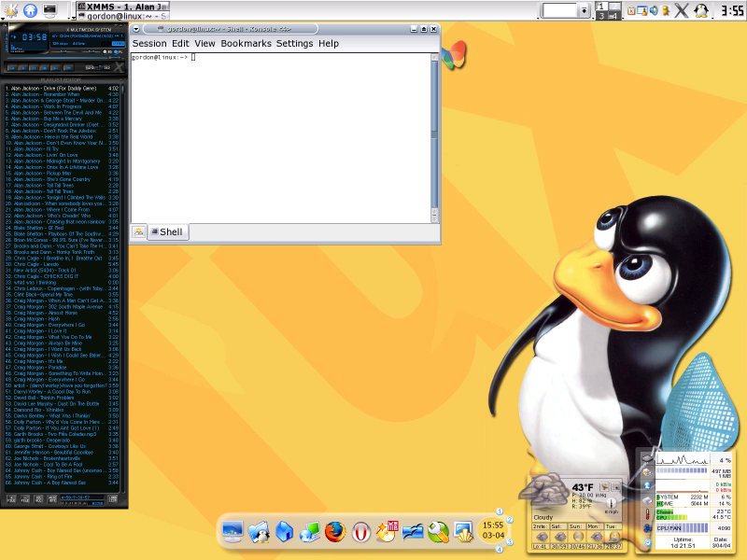Select XMMS taskbar entry in top panel
The image size is (747, 560).
click(x=122, y=7)
